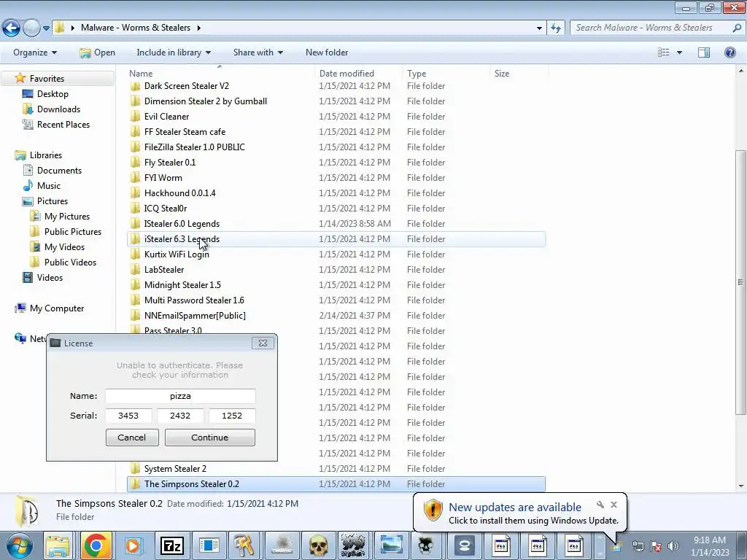This screenshot has height=560, width=747.
Task: Open the Organize dropdown menu
Action: 35,52
